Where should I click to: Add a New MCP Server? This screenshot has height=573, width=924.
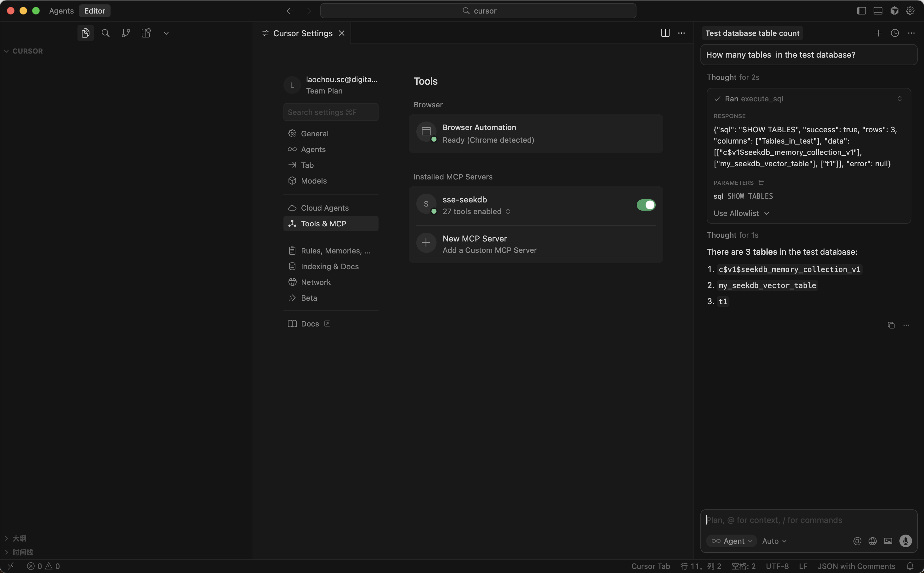475,244
